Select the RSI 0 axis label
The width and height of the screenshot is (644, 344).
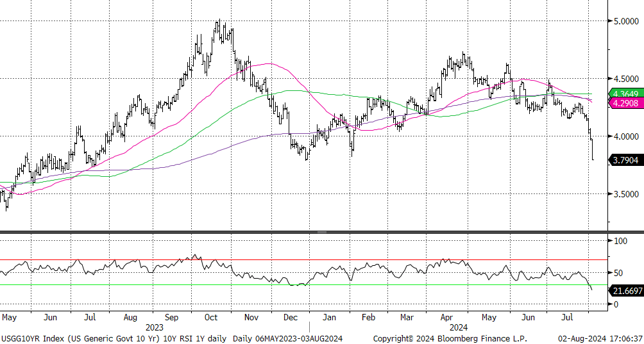(x=616, y=304)
